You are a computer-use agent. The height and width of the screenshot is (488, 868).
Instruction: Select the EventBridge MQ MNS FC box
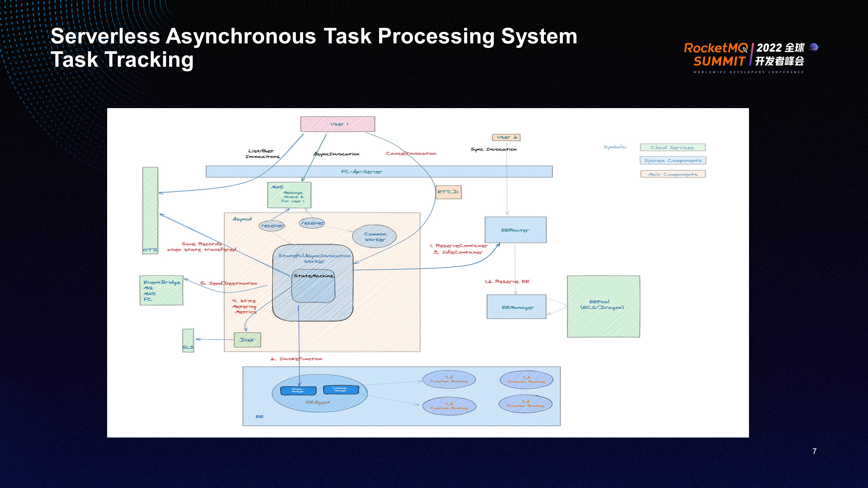[161, 290]
